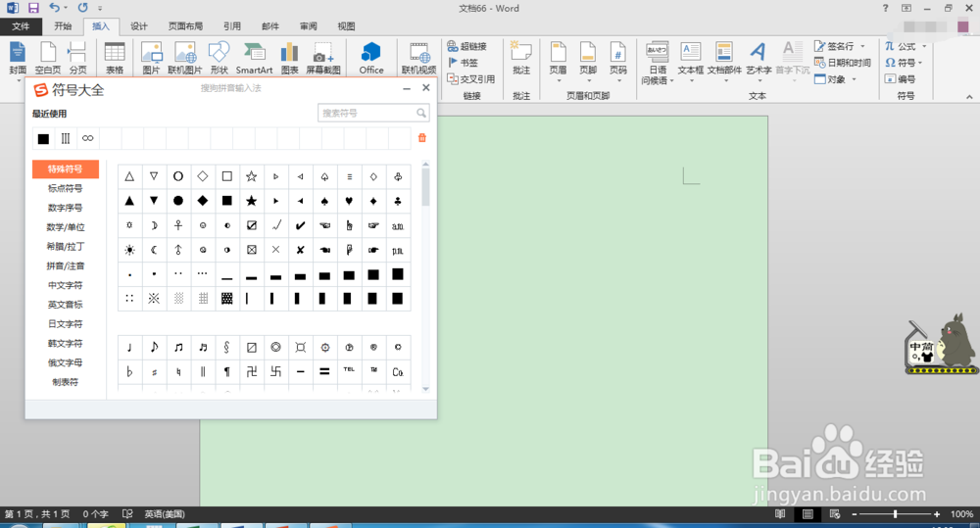Add a comment (批注)
Screen dimensions: 980x528
(x=521, y=58)
